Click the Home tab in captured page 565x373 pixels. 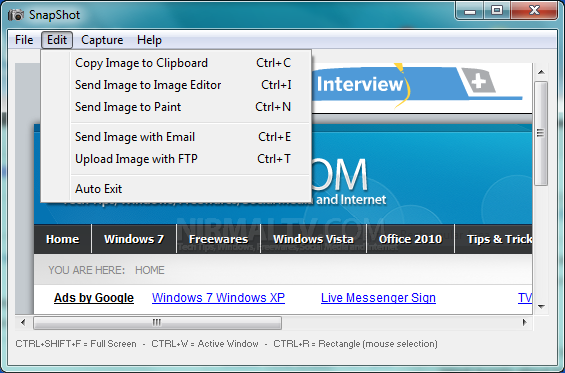[63, 239]
